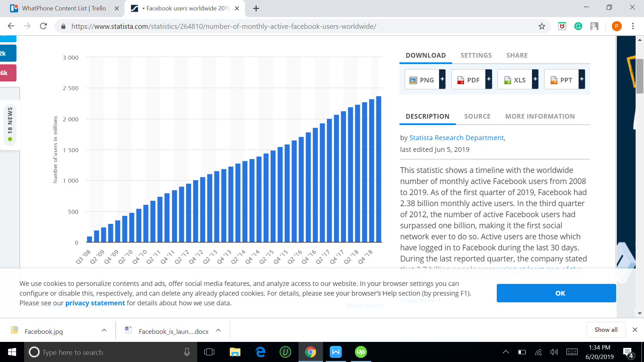Close the WhatPhone Trello tab

coord(117,8)
